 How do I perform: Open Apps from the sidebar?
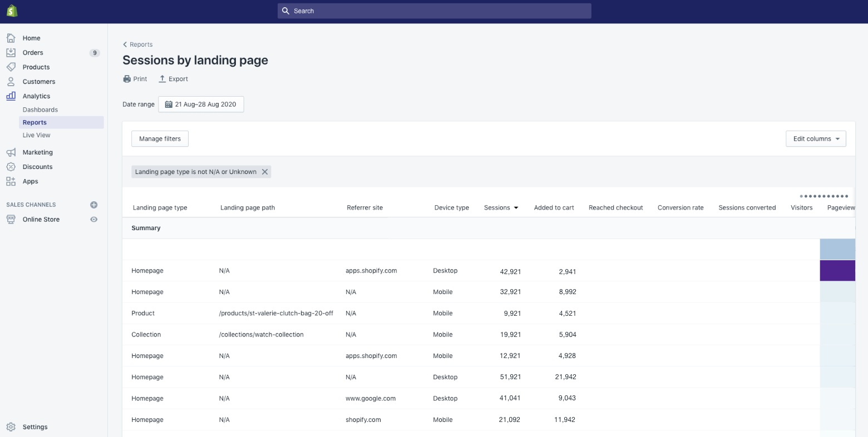[x=30, y=181]
